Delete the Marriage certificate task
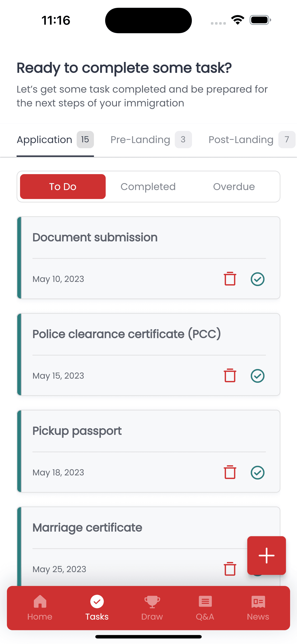This screenshot has height=644, width=297. click(230, 569)
